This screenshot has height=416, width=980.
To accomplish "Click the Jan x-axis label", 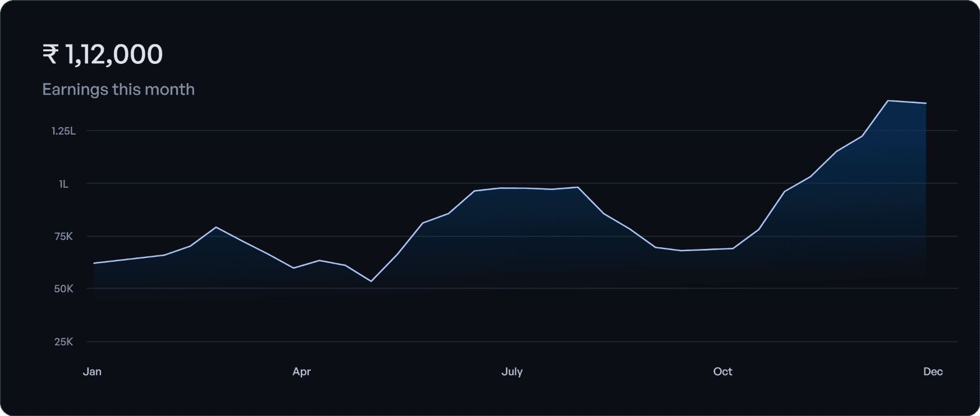I will pos(92,371).
